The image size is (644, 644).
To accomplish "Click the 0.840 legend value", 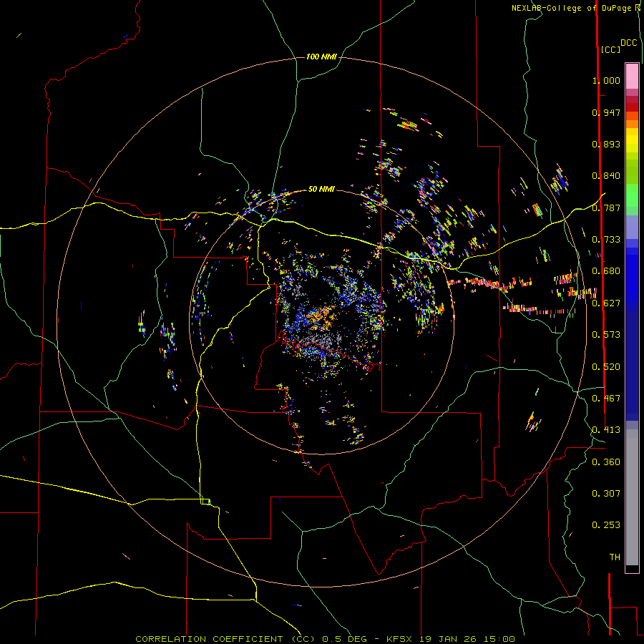I will pyautogui.click(x=606, y=176).
